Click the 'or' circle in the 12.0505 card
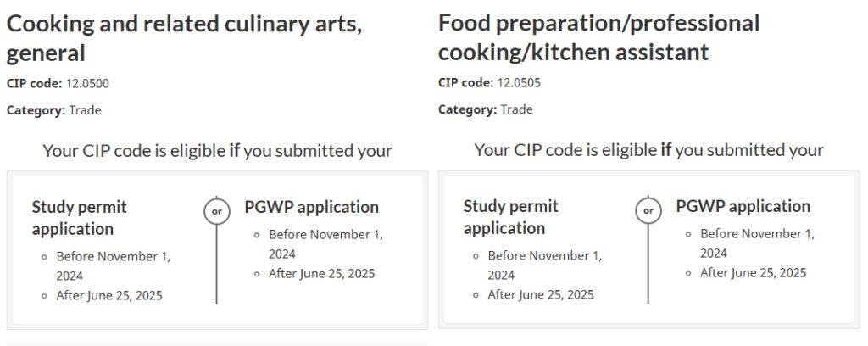This screenshot has width=868, height=346. pyautogui.click(x=648, y=210)
